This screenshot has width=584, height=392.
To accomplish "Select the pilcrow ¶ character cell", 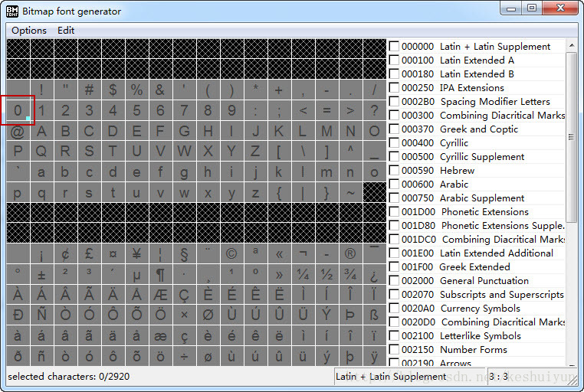I will (x=160, y=274).
